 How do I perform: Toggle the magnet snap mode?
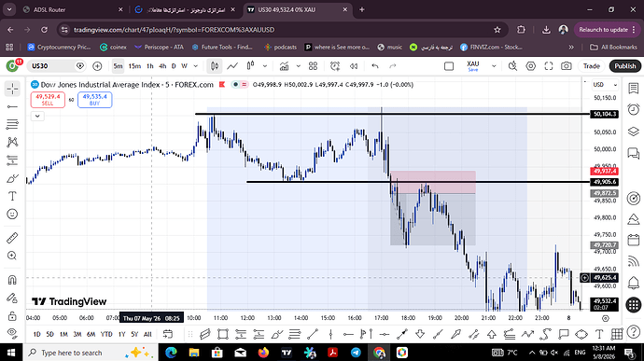pos(12,280)
